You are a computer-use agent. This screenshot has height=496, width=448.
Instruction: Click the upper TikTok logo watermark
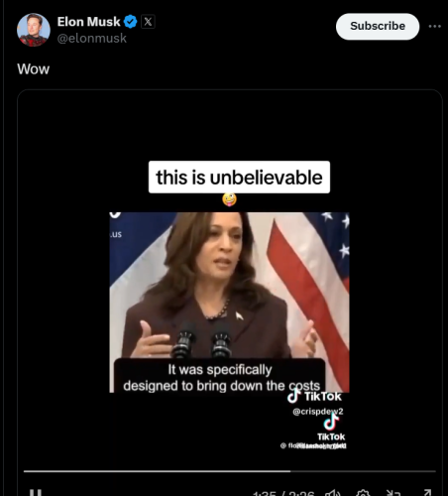(x=314, y=396)
